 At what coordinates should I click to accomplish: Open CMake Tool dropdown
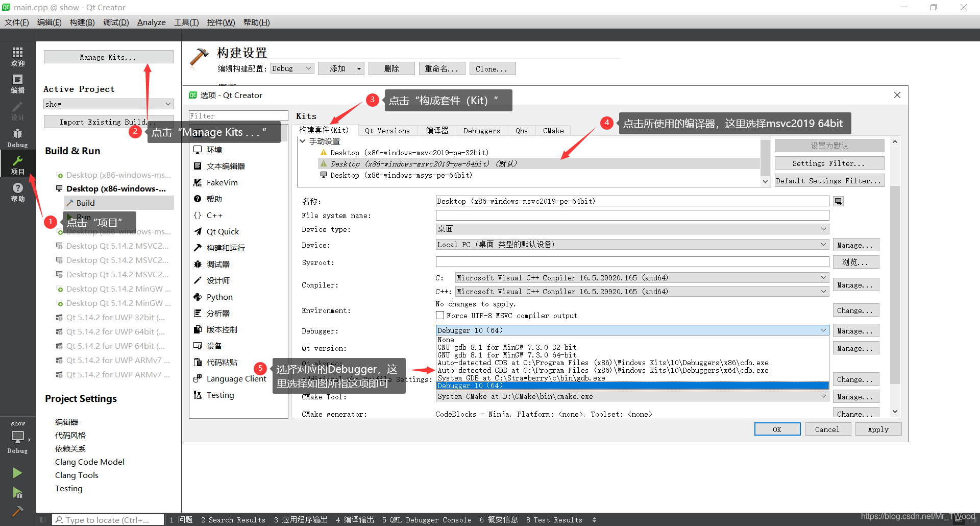click(632, 396)
